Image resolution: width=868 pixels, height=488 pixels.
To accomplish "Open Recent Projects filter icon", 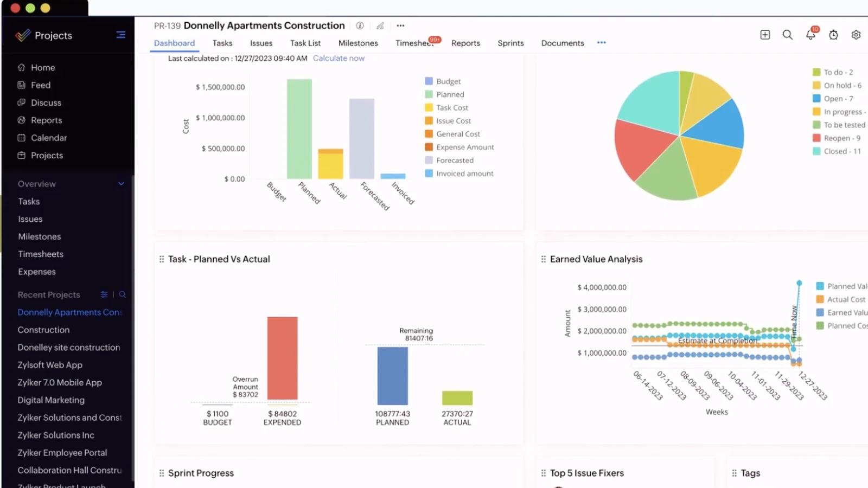I will point(104,294).
